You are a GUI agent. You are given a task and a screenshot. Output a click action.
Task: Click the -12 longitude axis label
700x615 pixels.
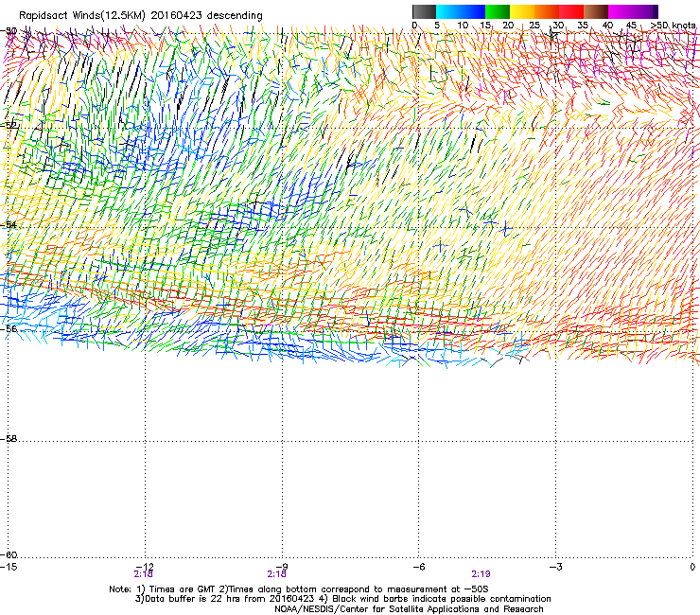[146, 567]
